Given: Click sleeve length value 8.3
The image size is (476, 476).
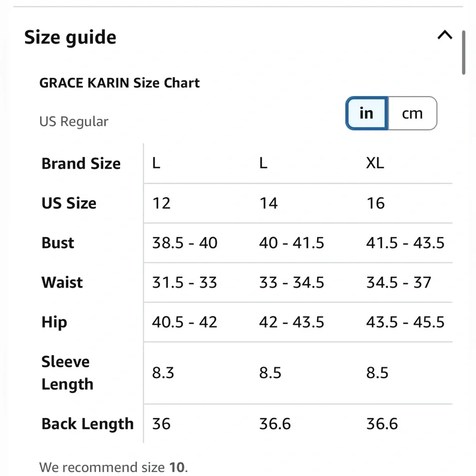Looking at the screenshot, I should click(163, 373).
